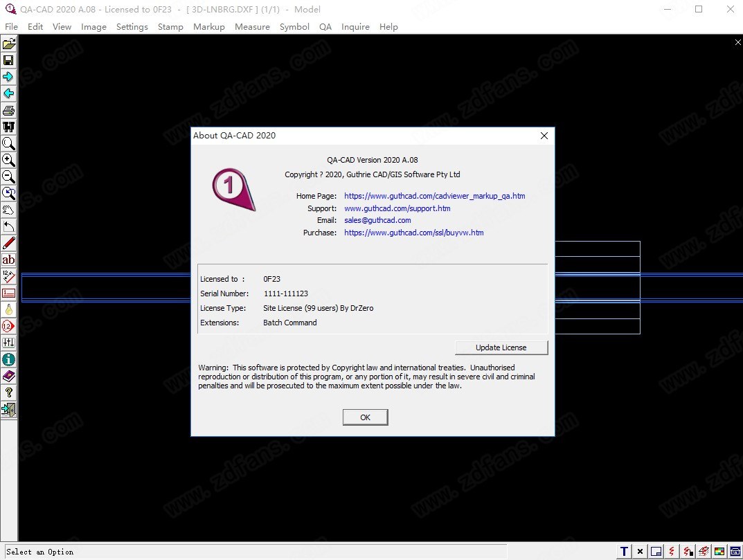Screen dimensions: 743x560
Task: Click the round blue info icon
Action: point(8,359)
